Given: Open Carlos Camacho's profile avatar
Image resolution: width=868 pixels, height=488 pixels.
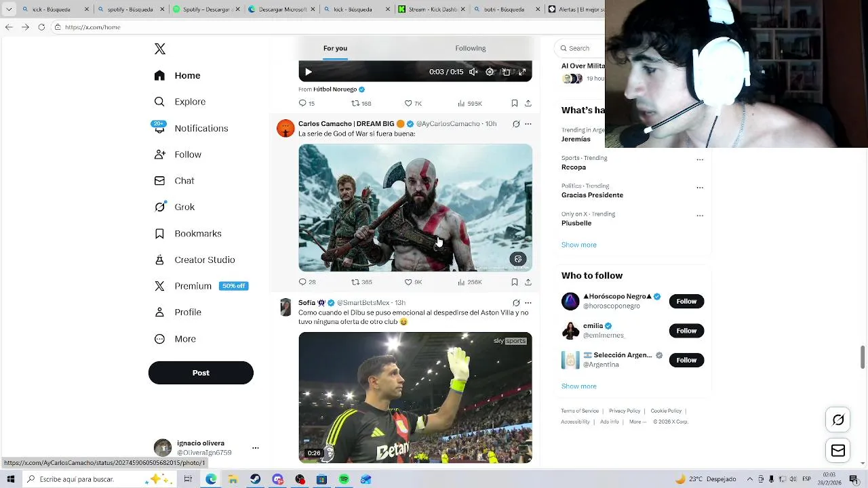Looking at the screenshot, I should click(x=285, y=128).
